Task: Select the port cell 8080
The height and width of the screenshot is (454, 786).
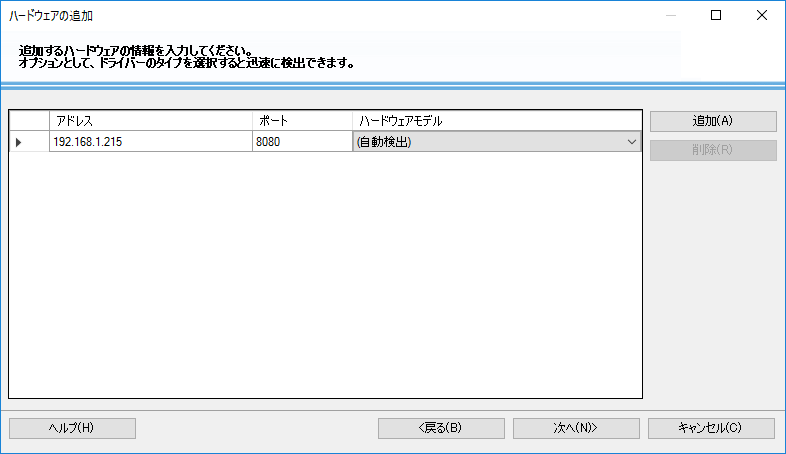Action: [x=302, y=142]
